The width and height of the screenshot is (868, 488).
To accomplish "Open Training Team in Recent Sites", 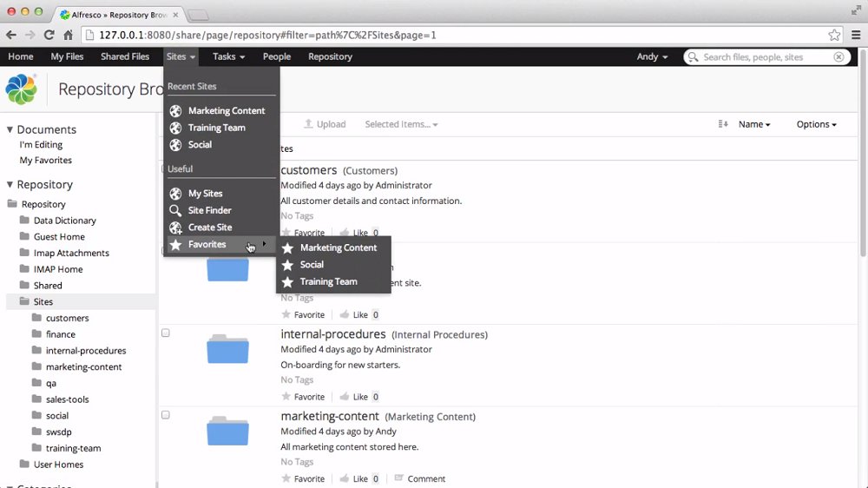I will click(x=216, y=128).
